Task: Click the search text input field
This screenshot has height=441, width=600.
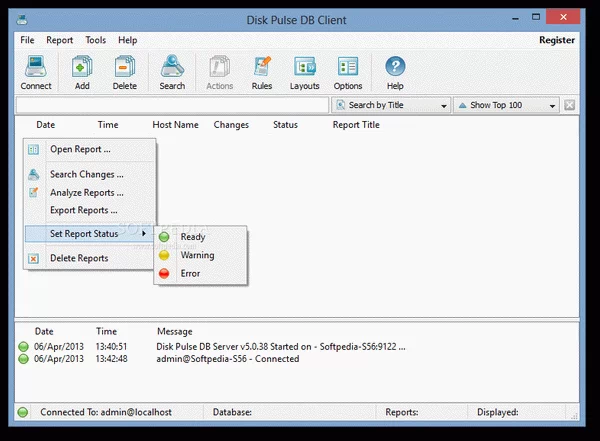Action: (171, 105)
